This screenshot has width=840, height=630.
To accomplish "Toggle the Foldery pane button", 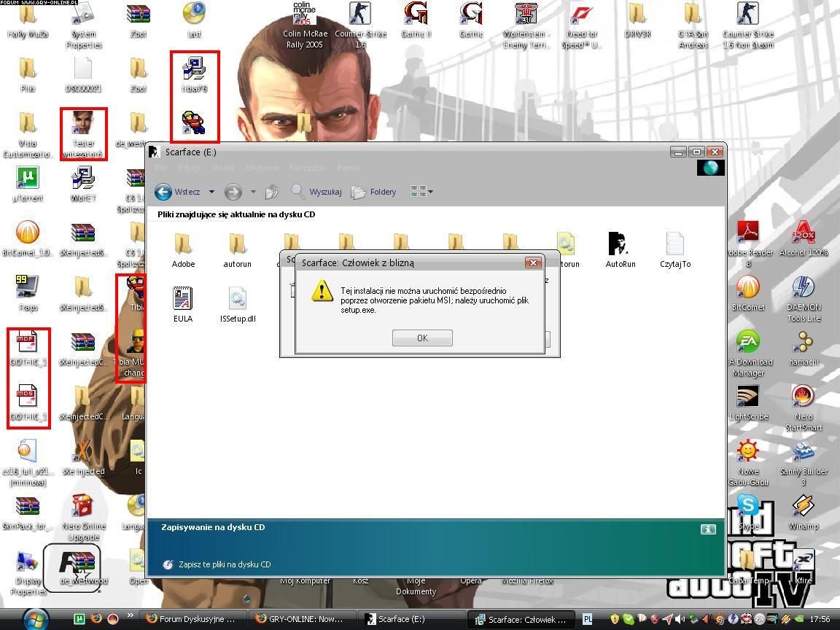I will [374, 192].
